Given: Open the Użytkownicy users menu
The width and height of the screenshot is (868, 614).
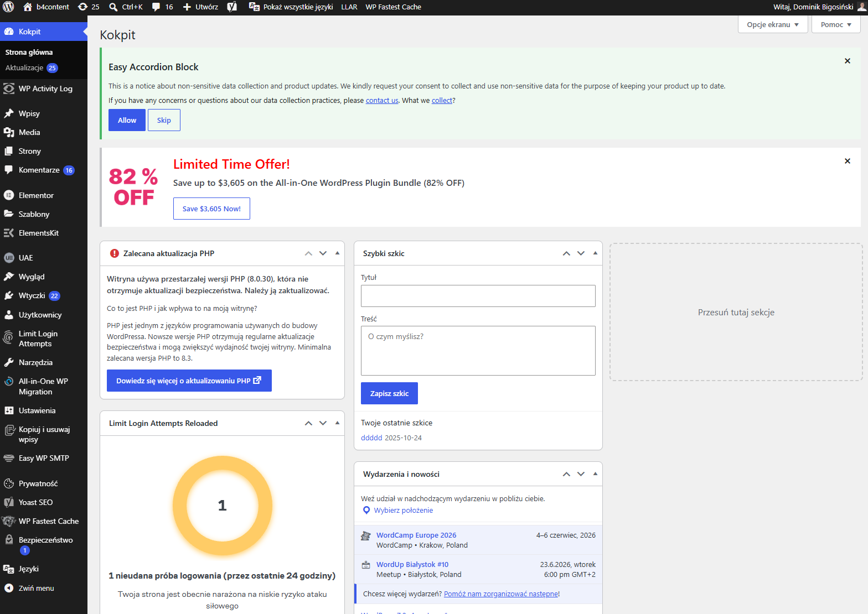Looking at the screenshot, I should (44, 315).
